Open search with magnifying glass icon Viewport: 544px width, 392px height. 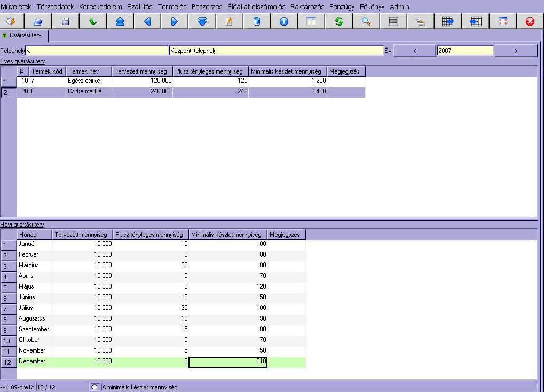(366, 21)
